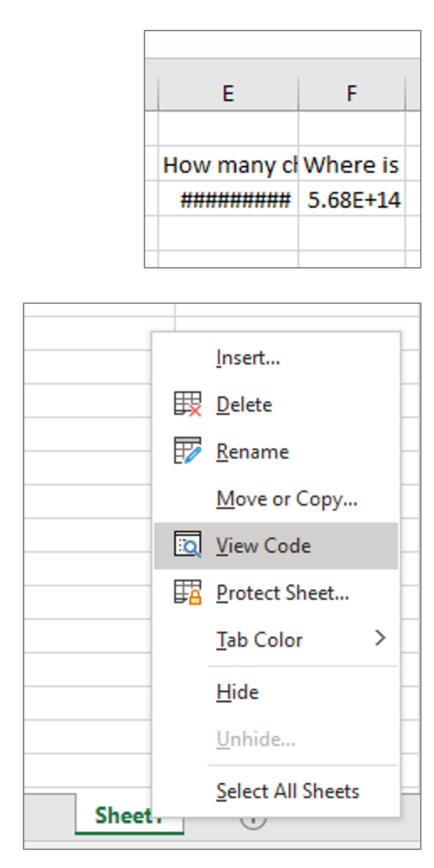Select column F header
The width and height of the screenshot is (434, 868).
coord(353,91)
